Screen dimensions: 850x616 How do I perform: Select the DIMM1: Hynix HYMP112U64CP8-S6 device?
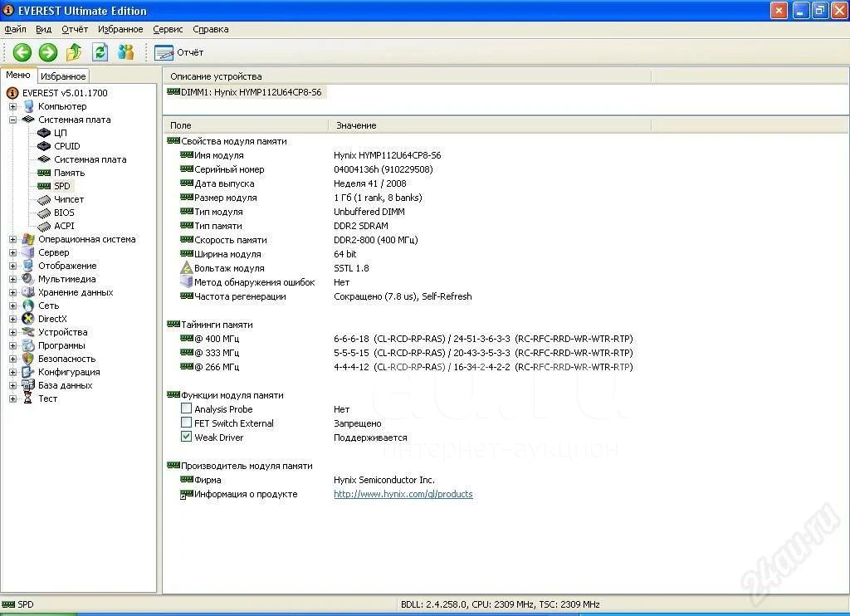(245, 92)
